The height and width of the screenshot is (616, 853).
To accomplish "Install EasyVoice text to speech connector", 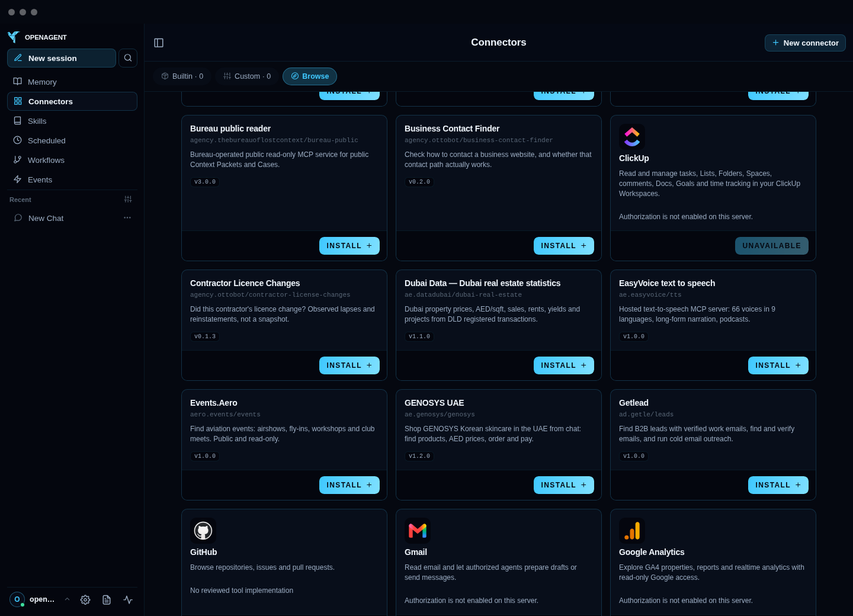I will (x=778, y=365).
